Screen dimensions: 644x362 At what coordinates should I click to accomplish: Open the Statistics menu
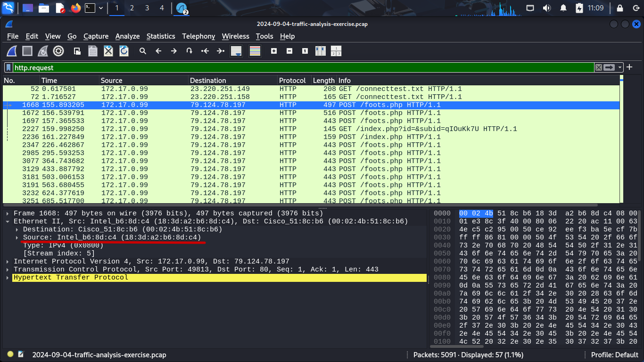(160, 36)
